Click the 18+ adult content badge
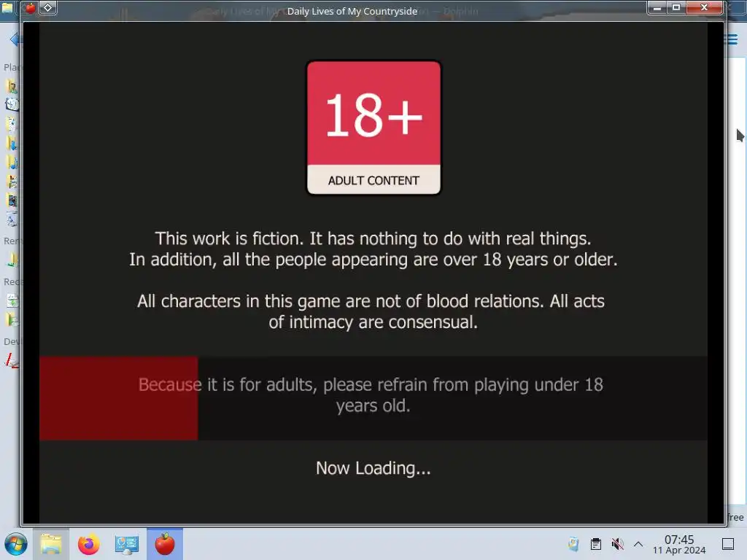Viewport: 747px width, 560px height. point(373,128)
